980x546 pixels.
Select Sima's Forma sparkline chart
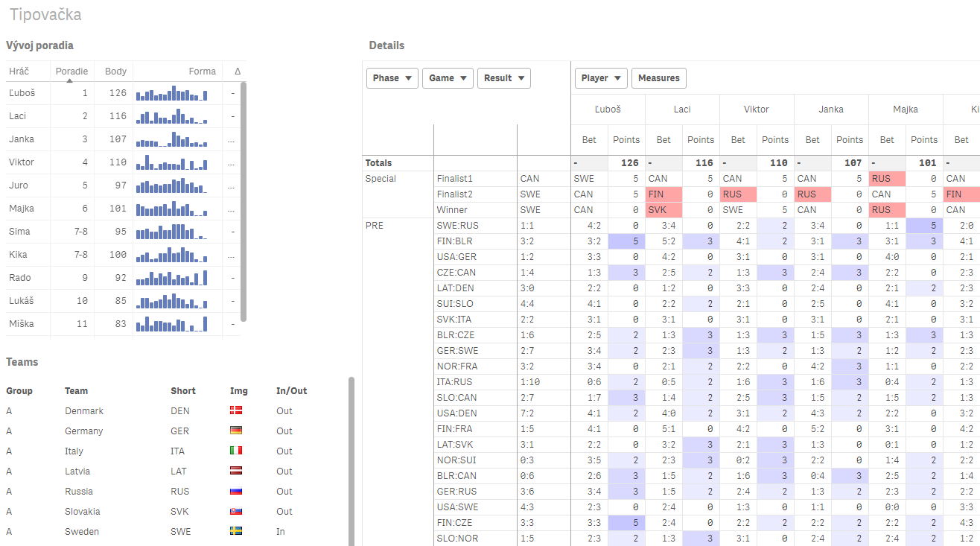[x=172, y=232]
